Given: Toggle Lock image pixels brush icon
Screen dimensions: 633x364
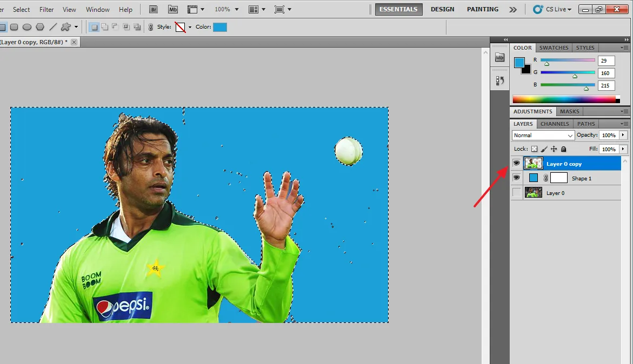Looking at the screenshot, I should (x=544, y=149).
